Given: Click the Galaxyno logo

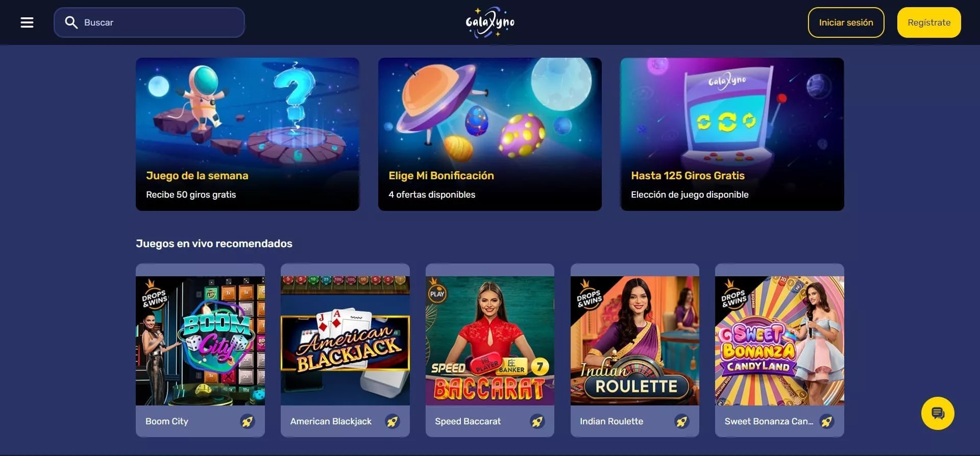Looking at the screenshot, I should click(490, 22).
